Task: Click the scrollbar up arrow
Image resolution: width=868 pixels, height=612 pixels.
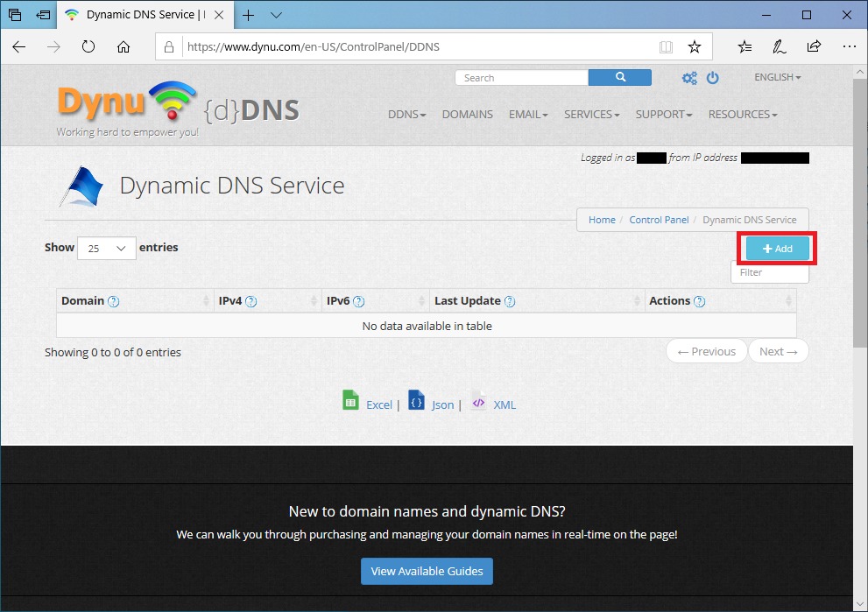Action: [x=860, y=72]
